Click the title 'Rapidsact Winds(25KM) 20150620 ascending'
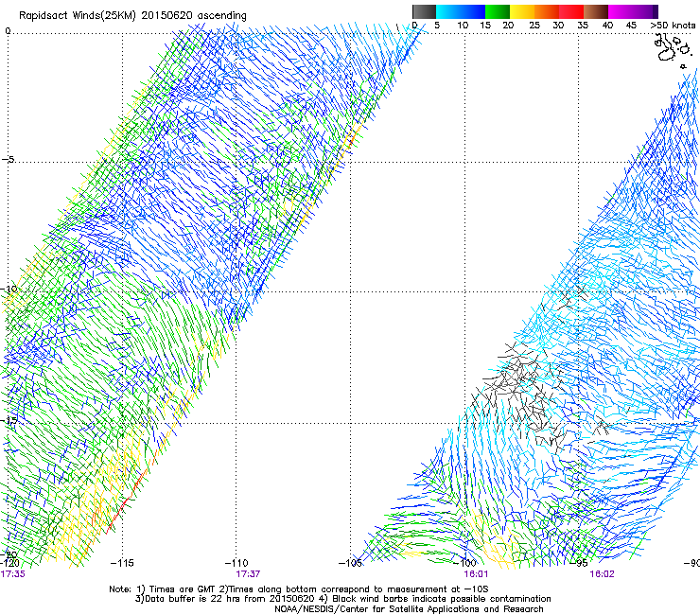Image resolution: width=700 pixels, height=615 pixels. tap(132, 16)
